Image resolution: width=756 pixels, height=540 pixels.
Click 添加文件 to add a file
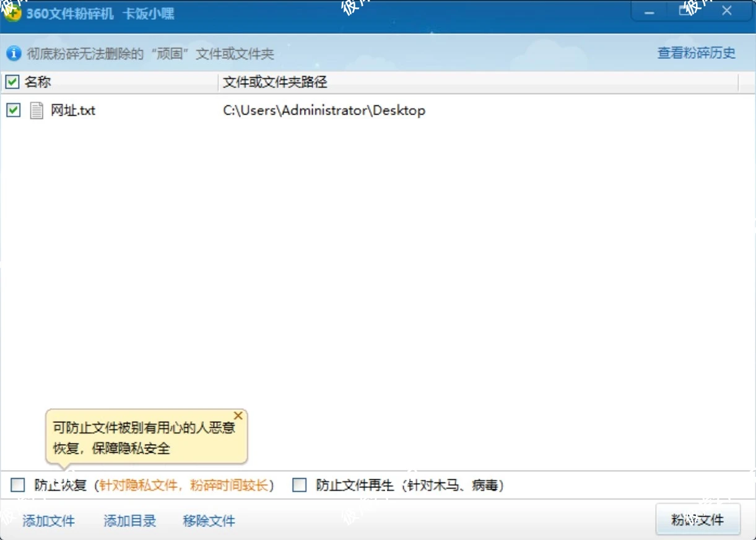[48, 521]
